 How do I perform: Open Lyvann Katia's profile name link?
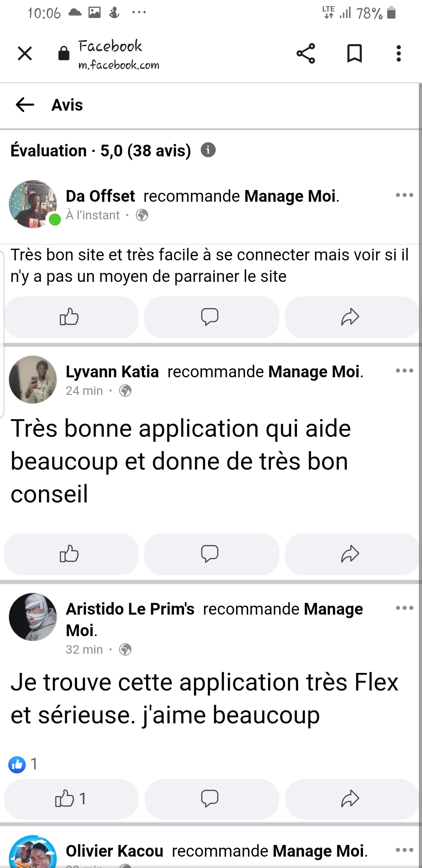(x=112, y=372)
